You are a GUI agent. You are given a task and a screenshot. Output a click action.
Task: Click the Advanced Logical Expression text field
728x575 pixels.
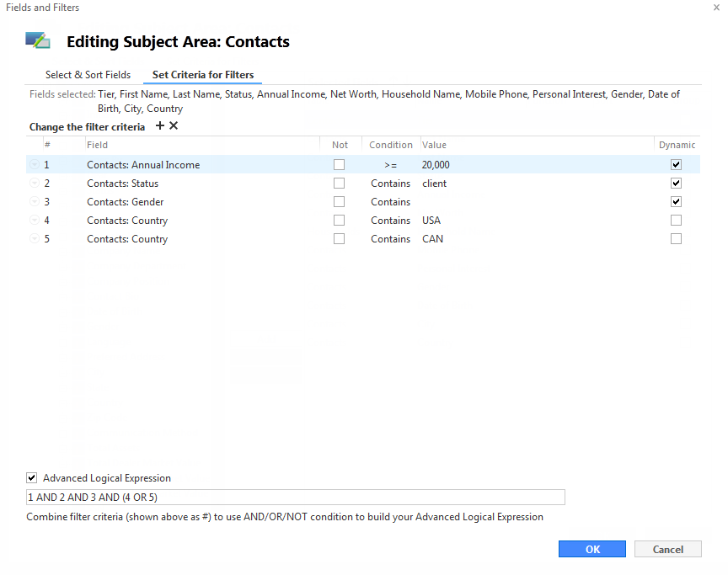tap(295, 497)
